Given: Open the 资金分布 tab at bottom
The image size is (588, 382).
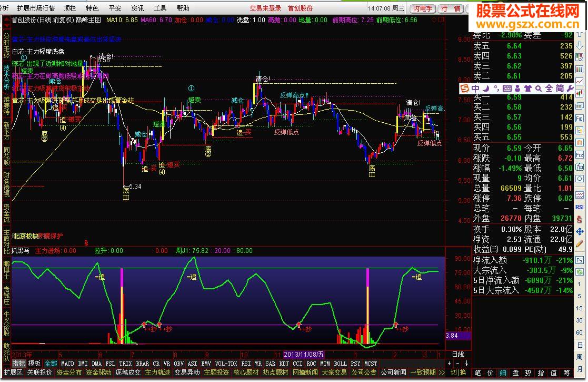Looking at the screenshot, I should [68, 372].
